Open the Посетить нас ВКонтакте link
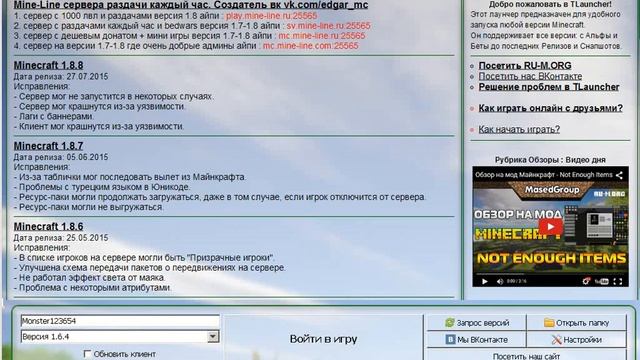The image size is (640, 360). 530,76
